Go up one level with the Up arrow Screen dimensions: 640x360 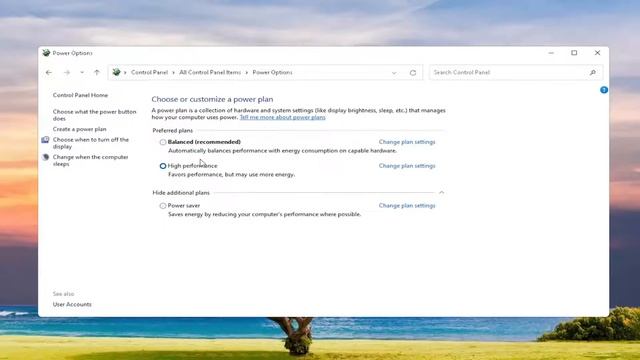pos(97,73)
